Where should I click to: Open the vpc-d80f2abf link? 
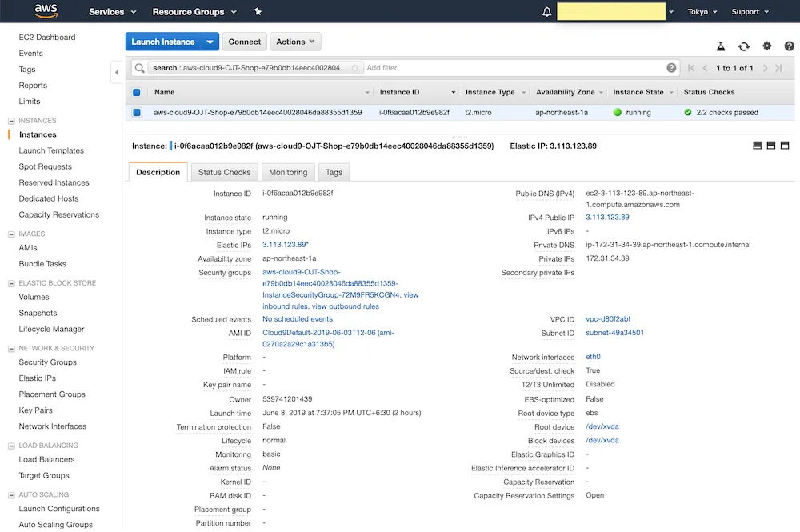point(608,319)
